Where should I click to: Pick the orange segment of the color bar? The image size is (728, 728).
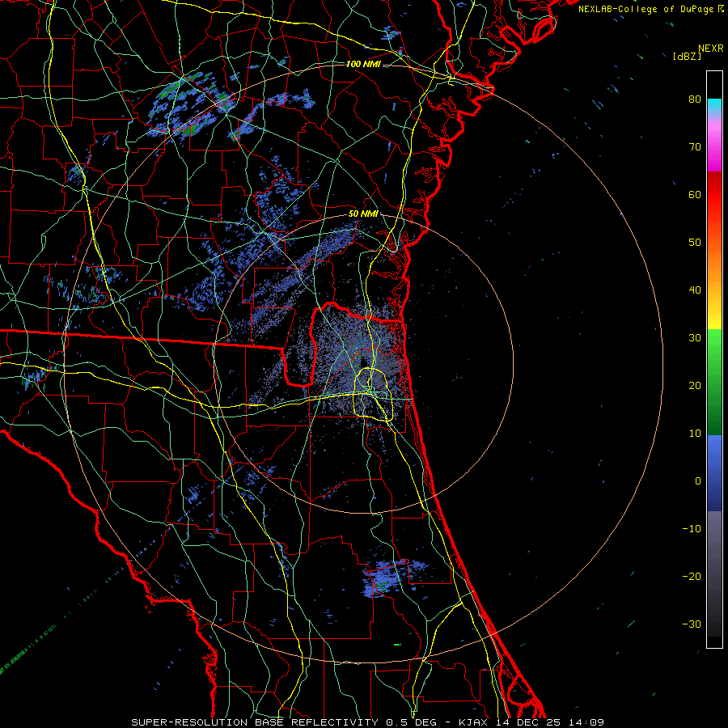[x=714, y=267]
